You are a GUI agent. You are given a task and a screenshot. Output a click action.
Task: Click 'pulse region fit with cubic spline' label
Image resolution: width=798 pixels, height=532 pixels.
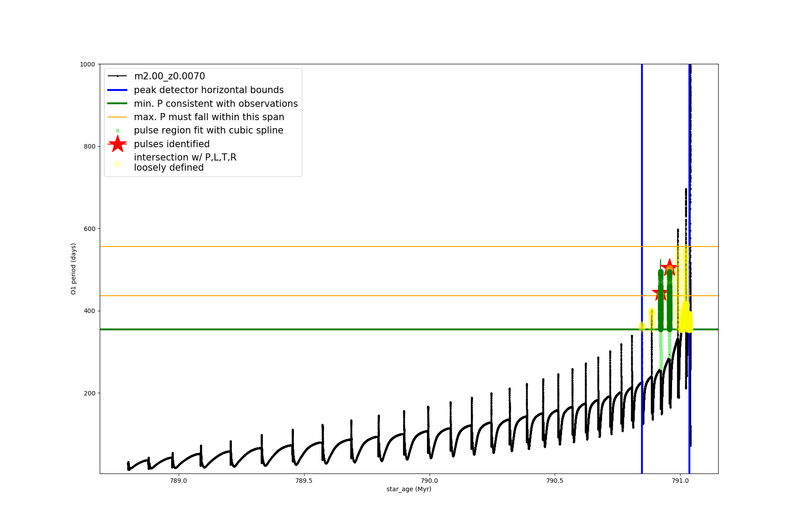(x=208, y=130)
